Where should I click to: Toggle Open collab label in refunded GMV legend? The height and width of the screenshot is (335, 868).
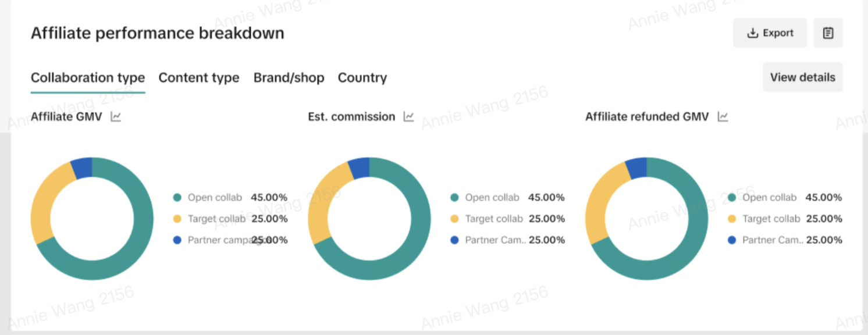coord(769,198)
